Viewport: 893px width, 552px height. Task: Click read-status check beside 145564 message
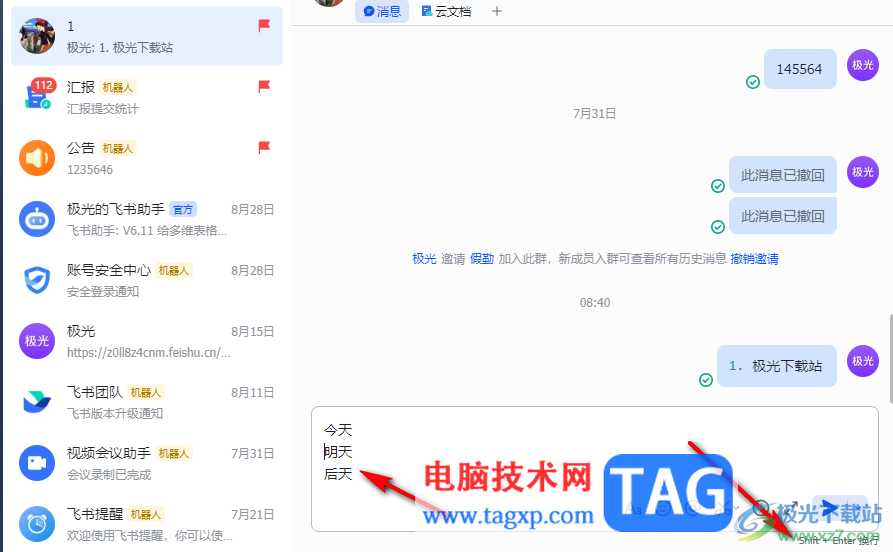coord(753,82)
